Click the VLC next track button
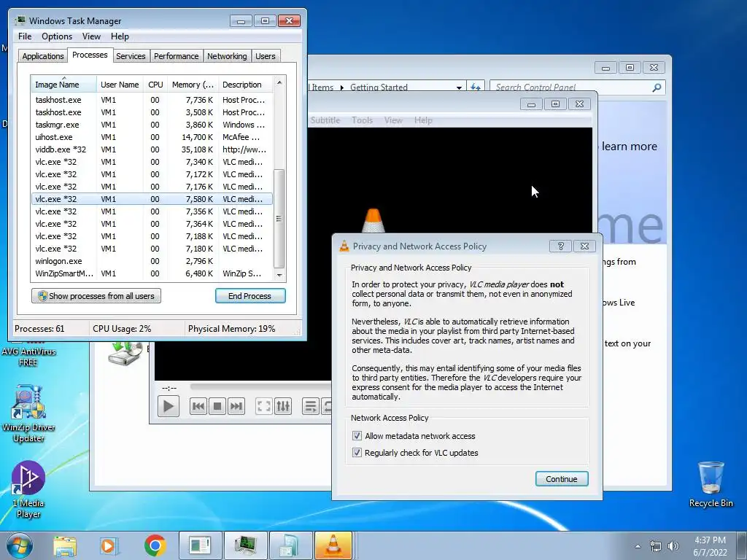 [x=236, y=406]
